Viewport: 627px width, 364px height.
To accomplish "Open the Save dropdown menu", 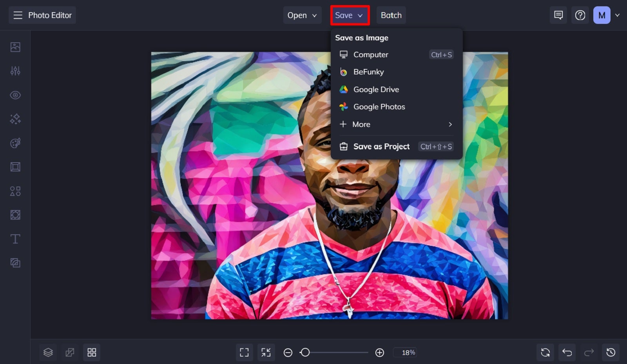I will point(350,15).
